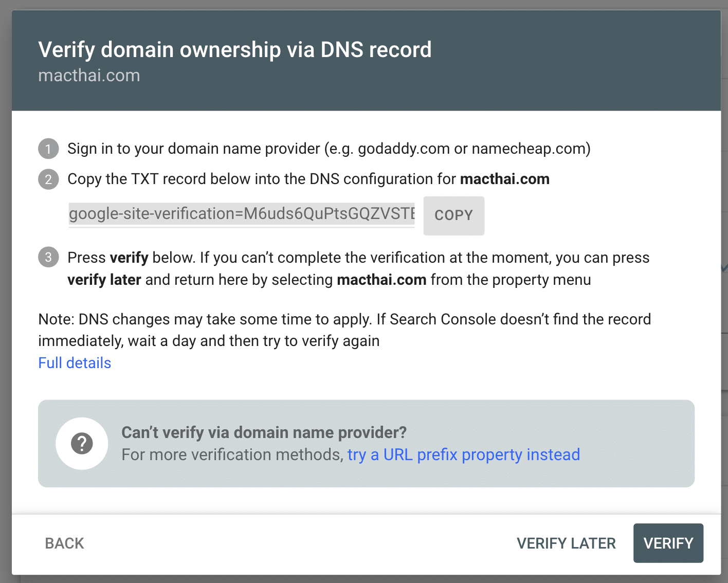Click the DNS changes note paragraph
This screenshot has width=728, height=583.
[344, 330]
